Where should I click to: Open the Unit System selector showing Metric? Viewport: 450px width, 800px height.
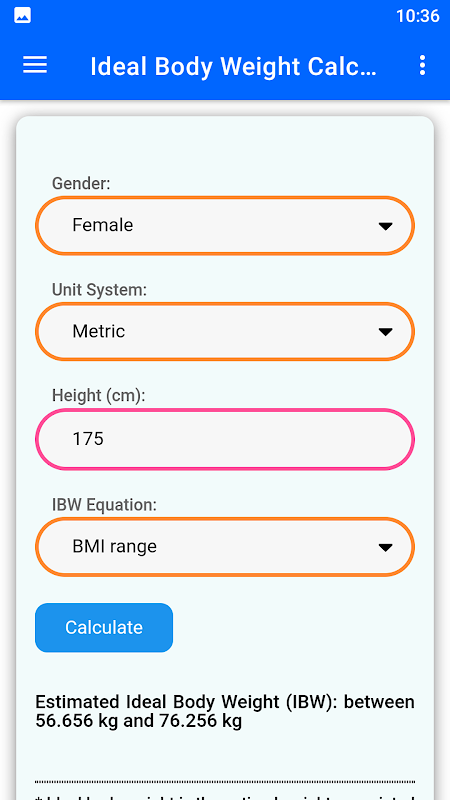coord(225,332)
